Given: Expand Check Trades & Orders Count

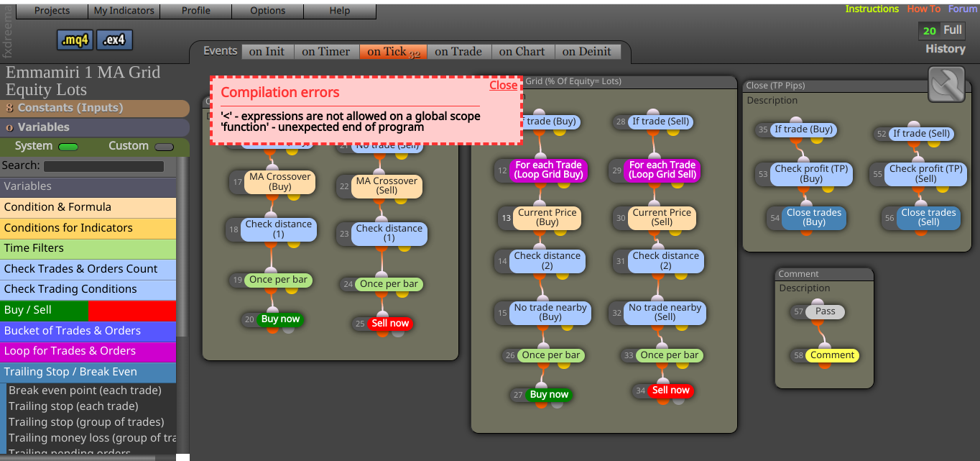Looking at the screenshot, I should click(88, 269).
